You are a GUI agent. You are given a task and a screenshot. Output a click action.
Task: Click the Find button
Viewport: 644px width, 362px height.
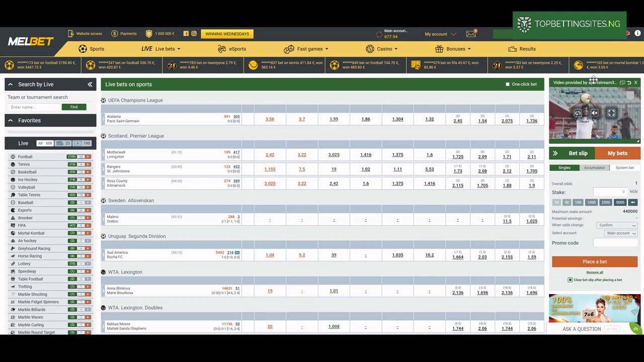pyautogui.click(x=74, y=107)
